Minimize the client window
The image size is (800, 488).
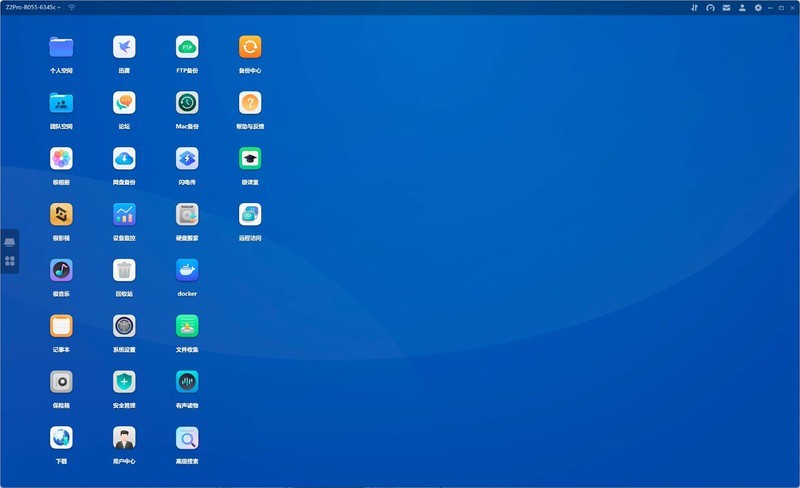770,8
